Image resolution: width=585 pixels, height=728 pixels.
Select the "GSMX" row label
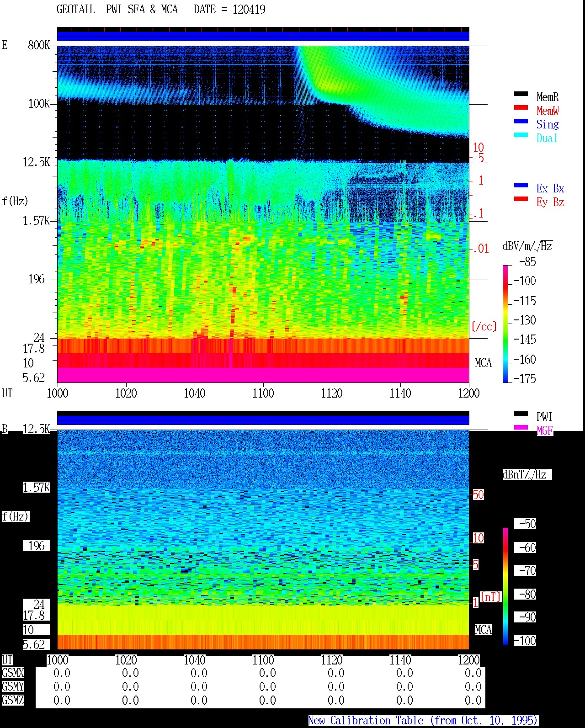click(13, 673)
